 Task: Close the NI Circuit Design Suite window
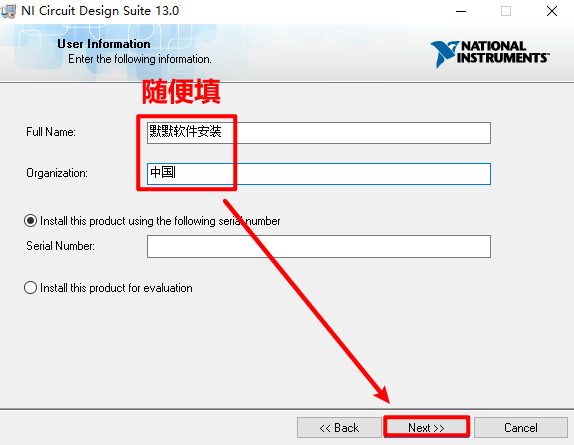pyautogui.click(x=552, y=11)
